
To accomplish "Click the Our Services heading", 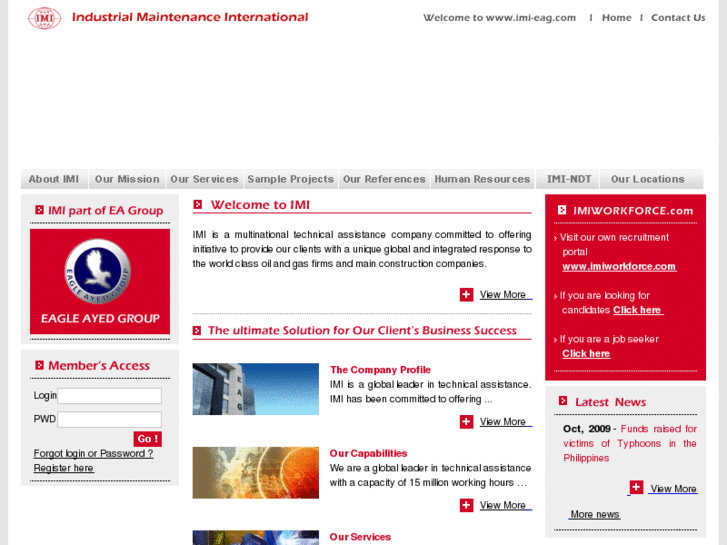I will (360, 537).
